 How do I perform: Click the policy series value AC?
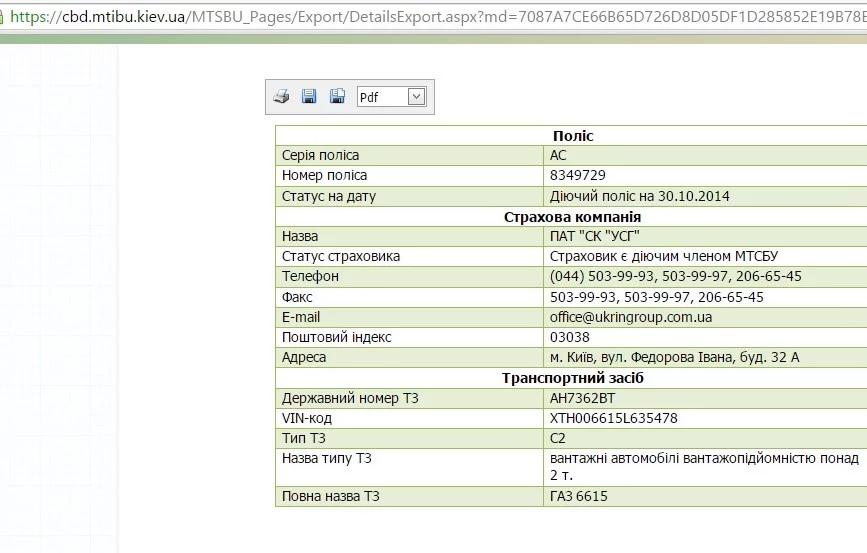[558, 155]
